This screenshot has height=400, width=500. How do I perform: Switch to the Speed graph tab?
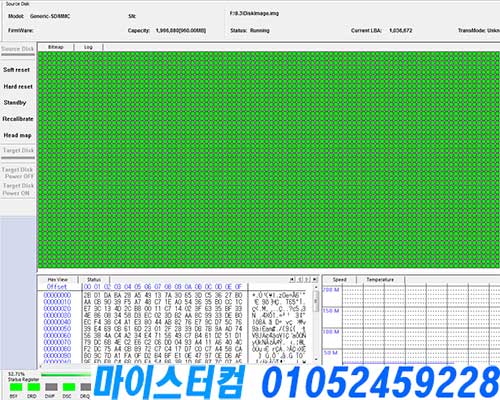pyautogui.click(x=339, y=279)
